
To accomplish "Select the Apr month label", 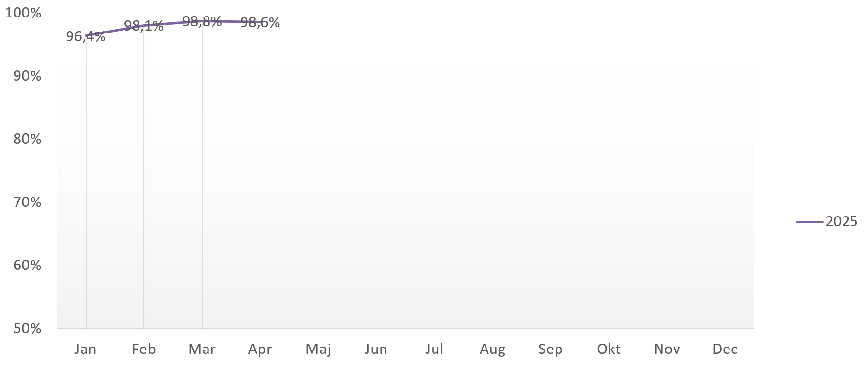I will (x=260, y=349).
